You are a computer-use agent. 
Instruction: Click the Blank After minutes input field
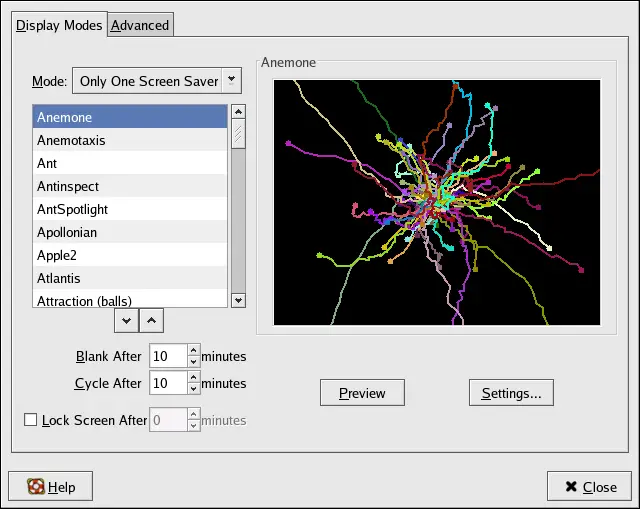coord(167,356)
